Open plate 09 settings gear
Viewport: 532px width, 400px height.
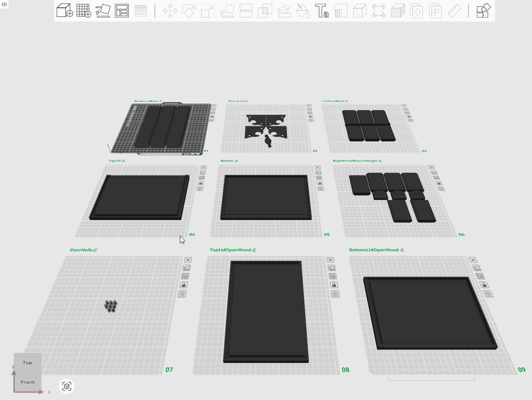pyautogui.click(x=488, y=294)
